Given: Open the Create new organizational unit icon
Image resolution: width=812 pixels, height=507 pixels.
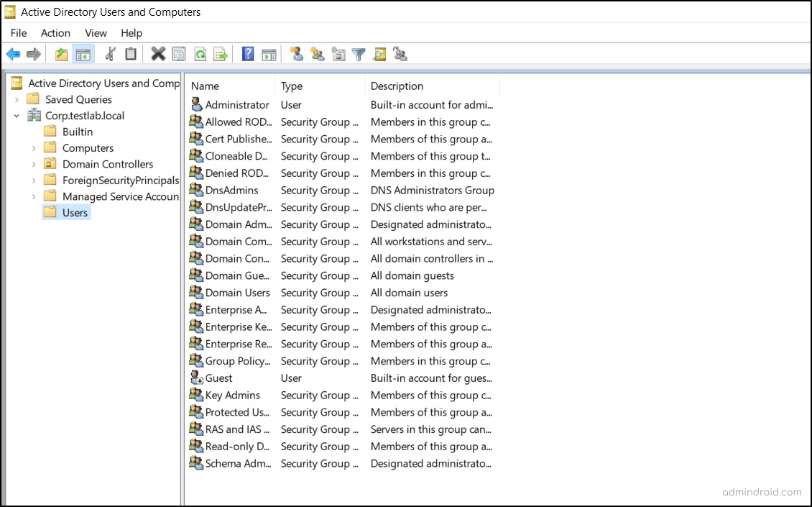Looking at the screenshot, I should [338, 54].
